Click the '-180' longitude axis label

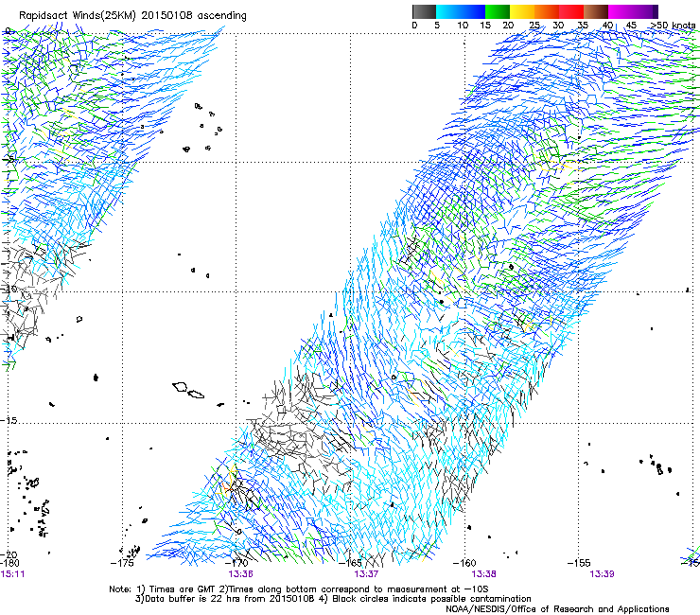[9, 563]
